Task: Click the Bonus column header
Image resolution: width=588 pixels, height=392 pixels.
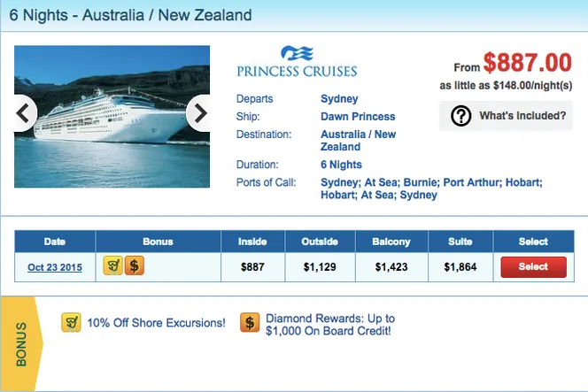Action: click(158, 242)
